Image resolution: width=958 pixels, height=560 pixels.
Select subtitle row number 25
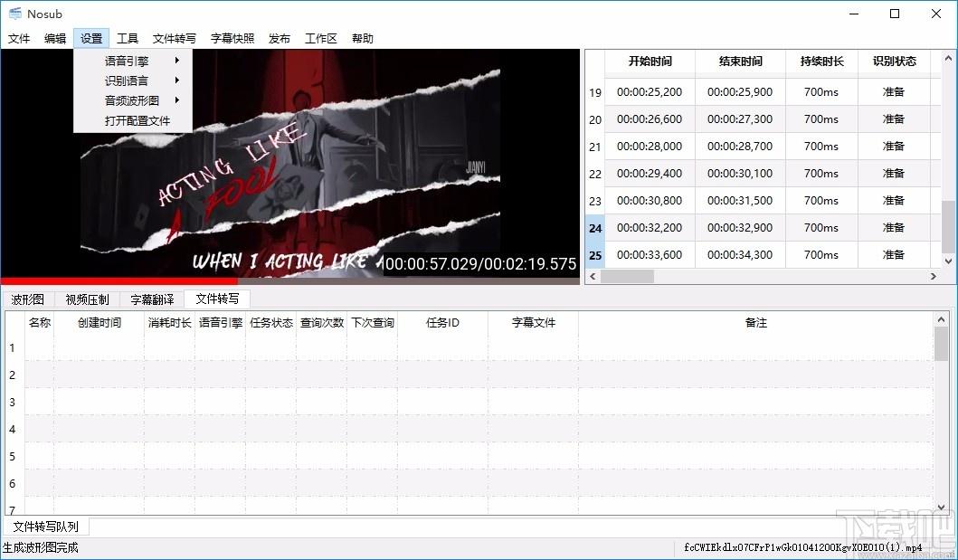click(x=595, y=254)
